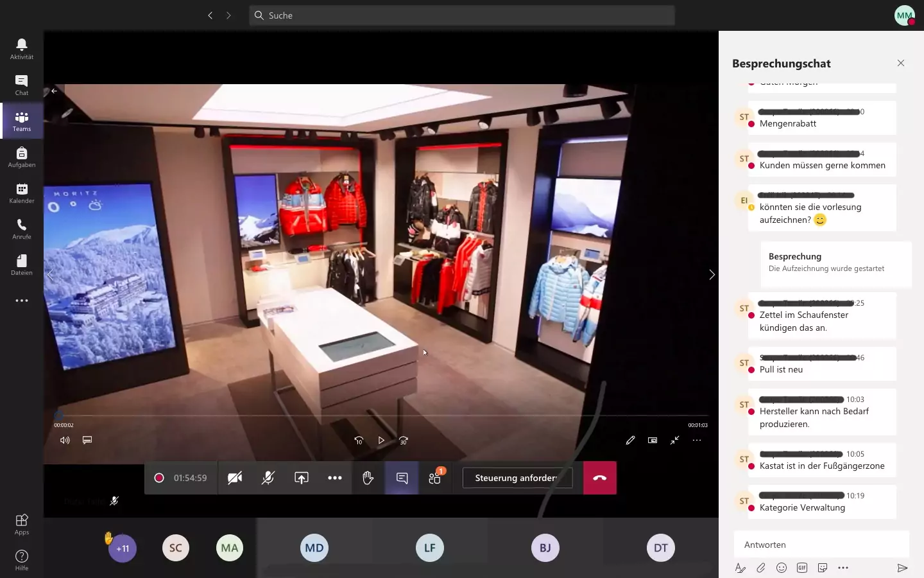Show participants list in meeting toolbar

[x=435, y=478]
